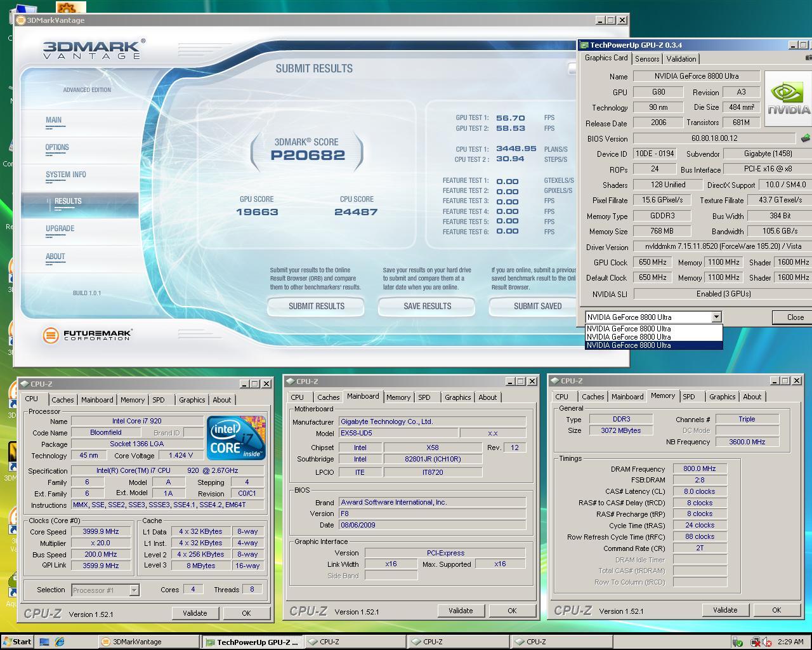This screenshot has width=812, height=650.
Task: Click the Intel Core i7 logo in CPU-Z
Action: tap(236, 438)
